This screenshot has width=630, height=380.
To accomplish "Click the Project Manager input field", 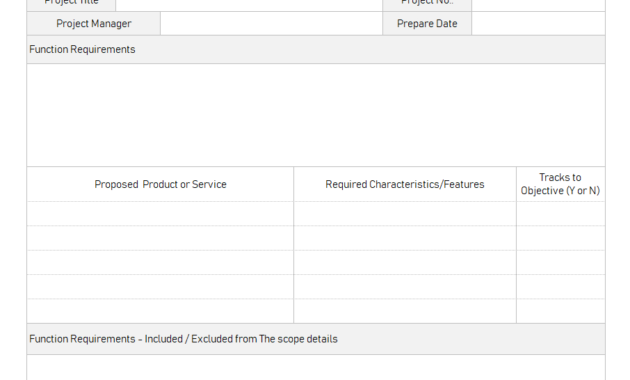I will 271,24.
